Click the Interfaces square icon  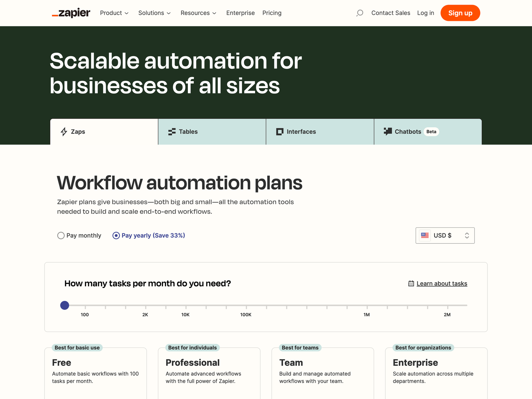click(280, 132)
